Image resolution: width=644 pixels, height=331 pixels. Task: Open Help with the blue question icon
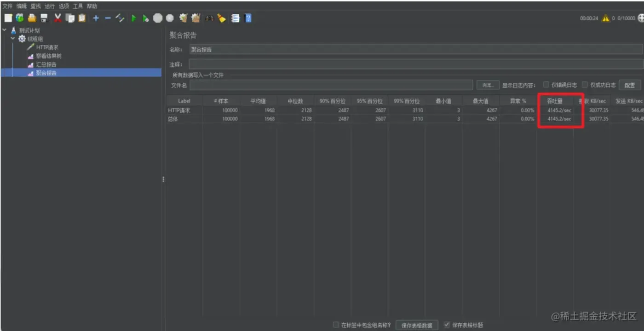[248, 18]
